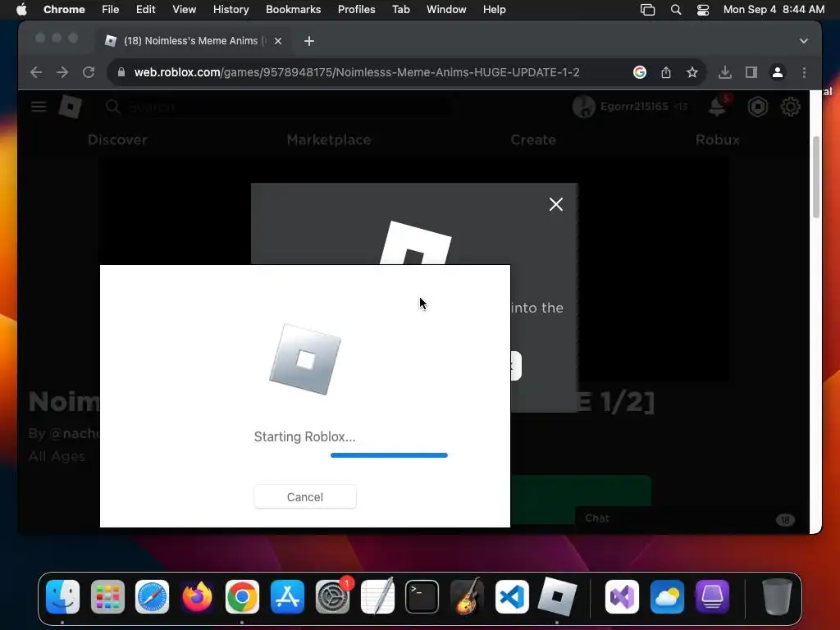Screen dimensions: 840x630
Task: Open Control Center in menu bar
Action: coord(703,10)
